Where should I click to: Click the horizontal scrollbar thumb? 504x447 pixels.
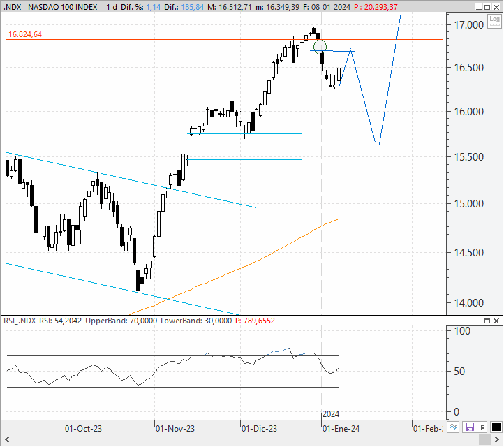coord(484,439)
